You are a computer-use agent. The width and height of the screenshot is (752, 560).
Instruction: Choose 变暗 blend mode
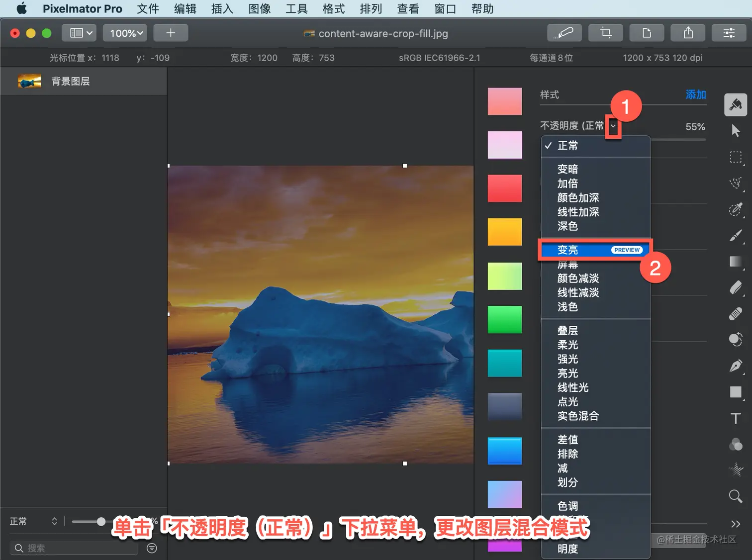(x=595, y=169)
